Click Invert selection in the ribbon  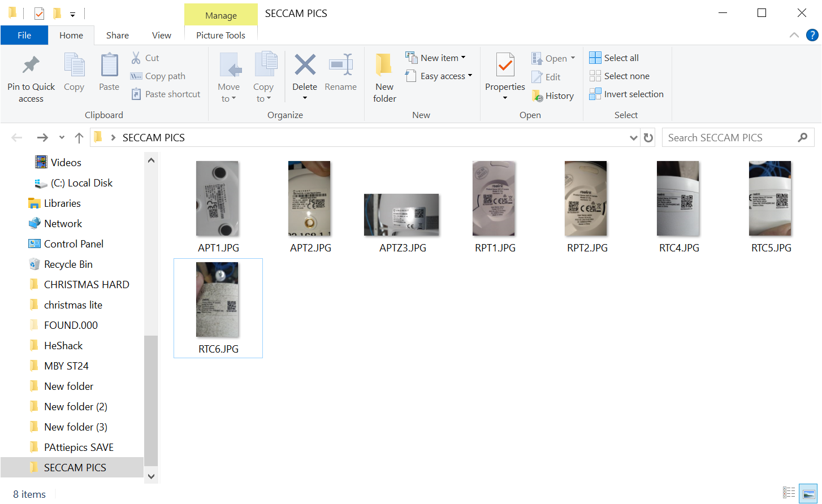626,94
